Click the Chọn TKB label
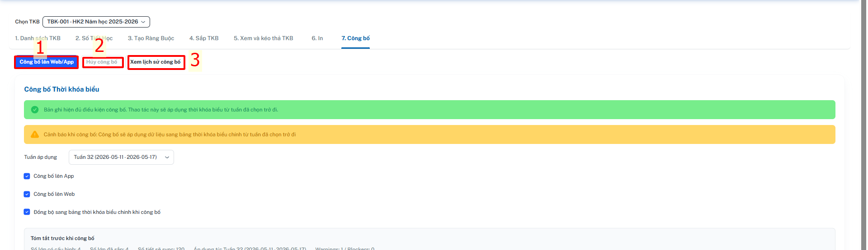The image size is (868, 250). (x=27, y=22)
